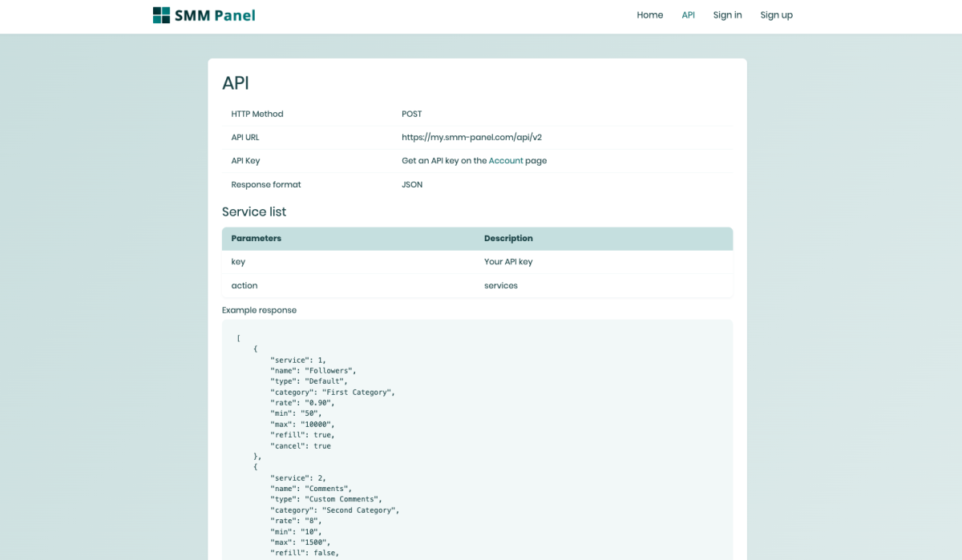Click the API URL value text

tap(471, 138)
